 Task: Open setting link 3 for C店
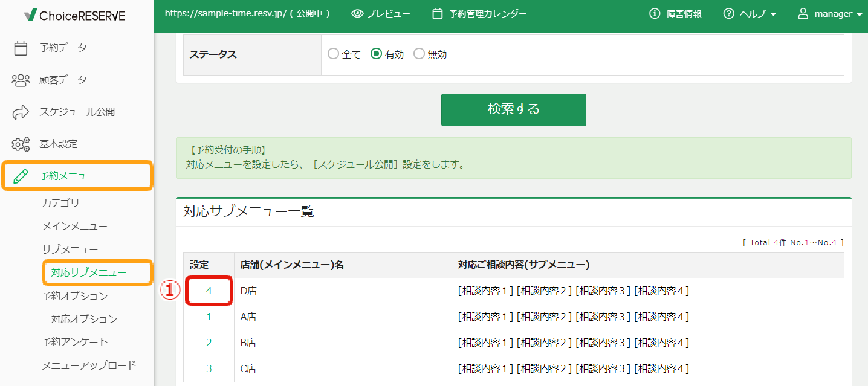(x=209, y=368)
